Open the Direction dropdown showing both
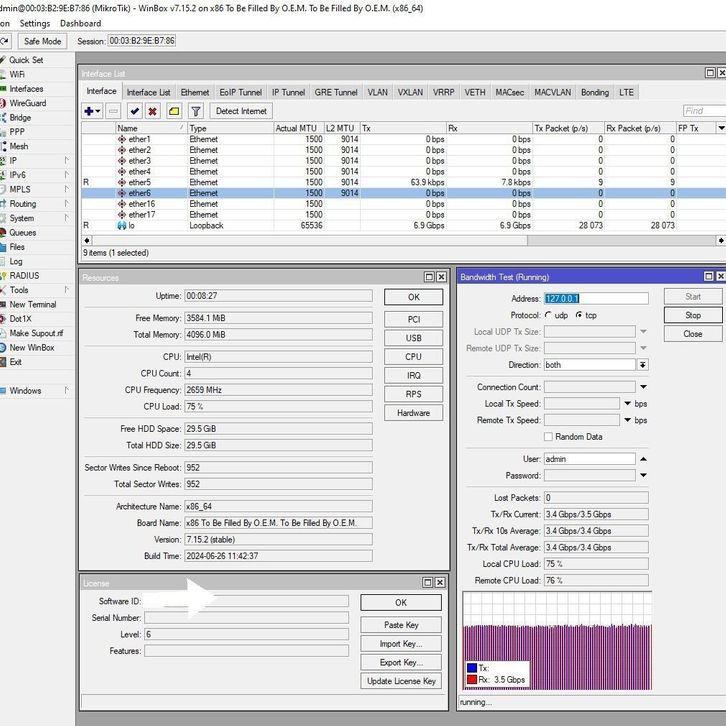The height and width of the screenshot is (726, 726). click(x=643, y=365)
